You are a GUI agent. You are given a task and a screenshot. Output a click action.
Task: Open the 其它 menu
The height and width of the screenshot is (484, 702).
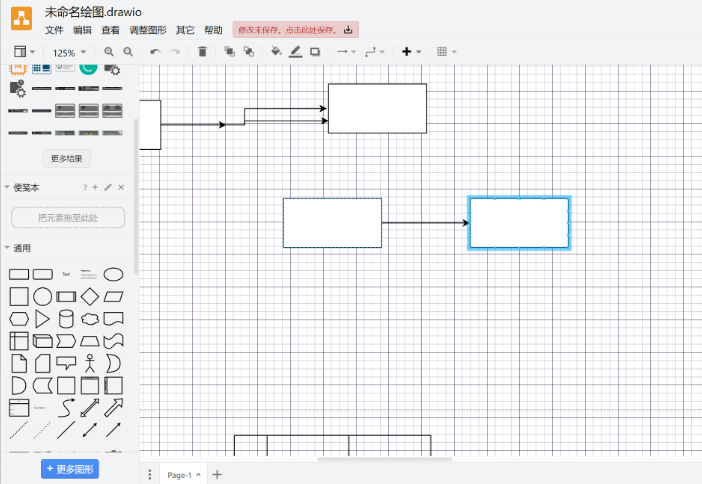tap(185, 30)
